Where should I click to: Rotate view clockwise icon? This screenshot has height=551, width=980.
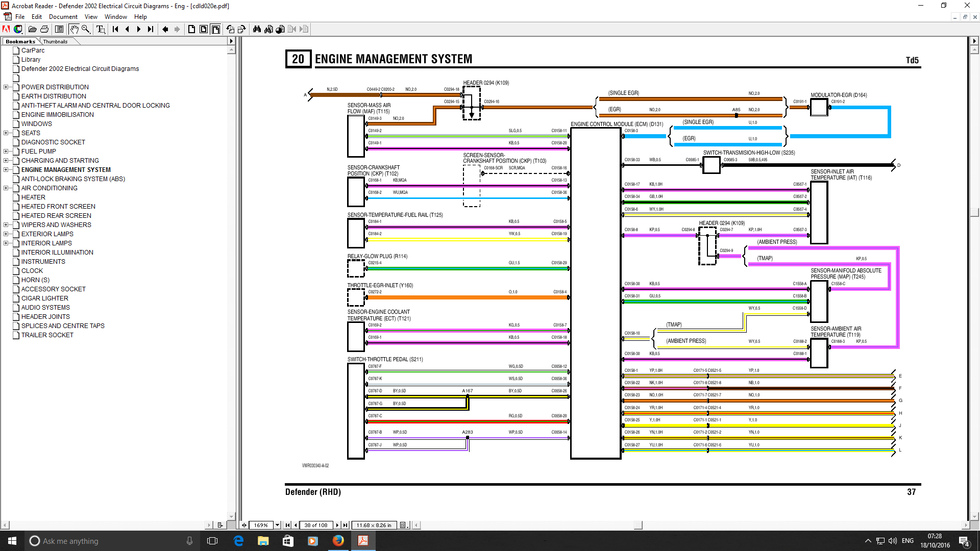pos(242,29)
